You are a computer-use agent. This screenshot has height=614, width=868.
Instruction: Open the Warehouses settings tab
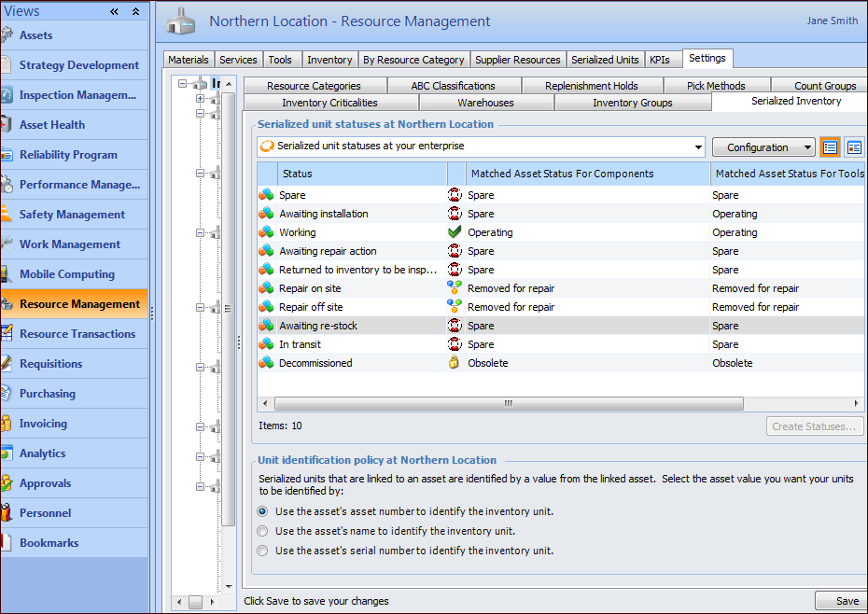pos(485,103)
